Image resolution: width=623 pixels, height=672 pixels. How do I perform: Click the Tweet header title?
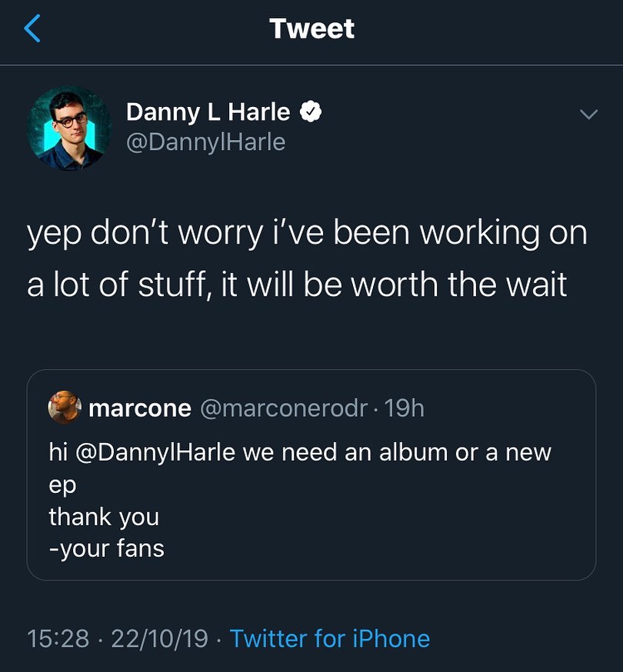click(x=311, y=29)
